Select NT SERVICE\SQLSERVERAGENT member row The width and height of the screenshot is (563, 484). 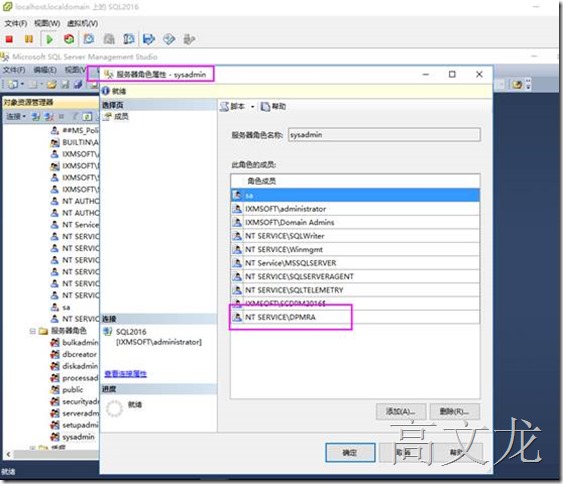click(355, 277)
